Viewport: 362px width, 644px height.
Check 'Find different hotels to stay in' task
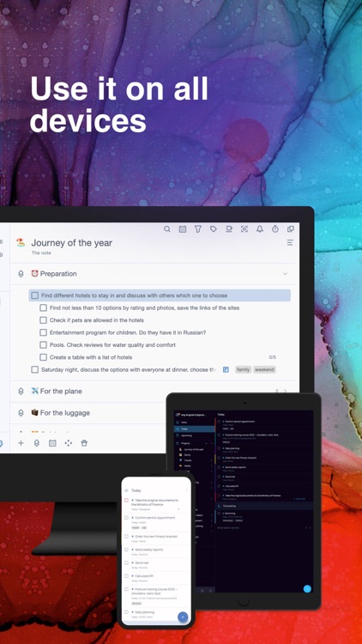pos(35,295)
